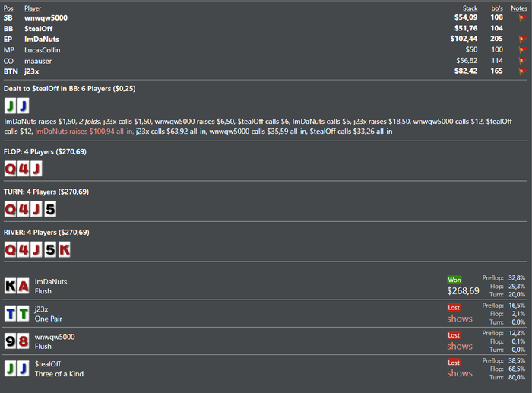The height and width of the screenshot is (393, 532).
Task: Click 'shows' link for wnwqw5000
Action: point(459,346)
